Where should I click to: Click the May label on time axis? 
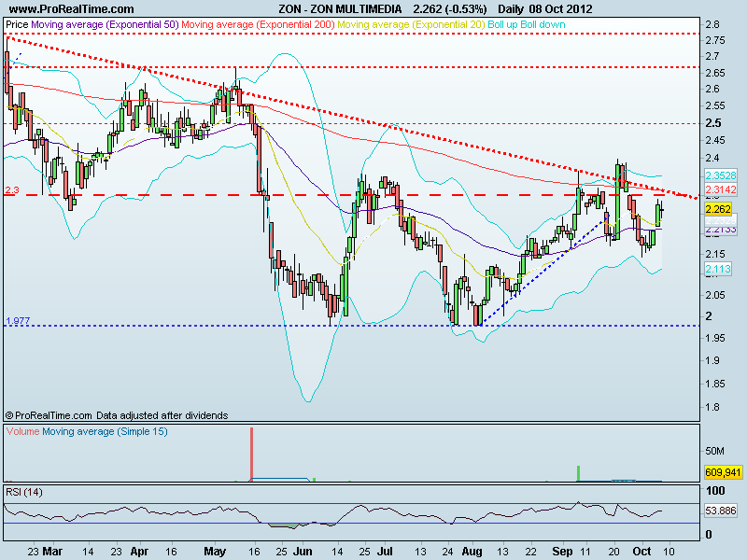pyautogui.click(x=215, y=552)
